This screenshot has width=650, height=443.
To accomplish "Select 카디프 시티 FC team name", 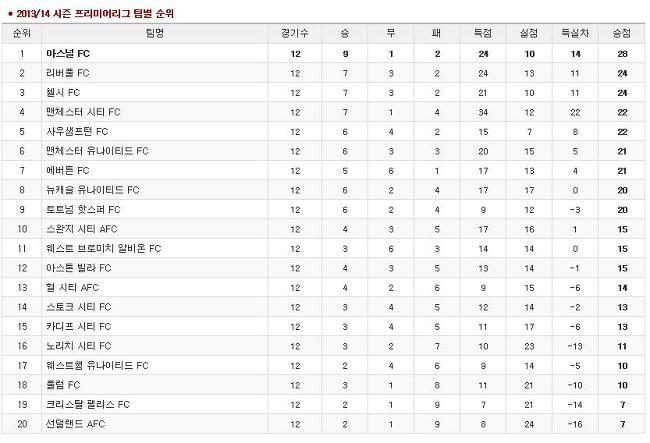I will point(79,326).
